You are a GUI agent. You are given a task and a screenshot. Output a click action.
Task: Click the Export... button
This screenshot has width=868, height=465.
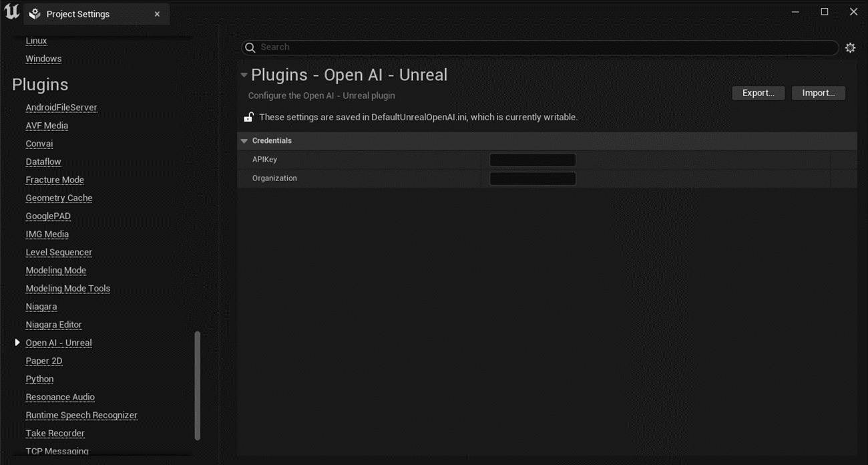(x=758, y=93)
